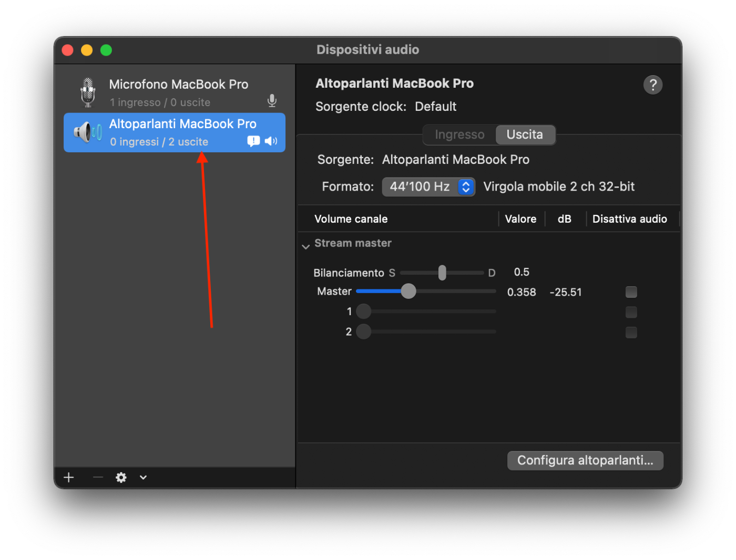
Task: Select Microfono MacBook Pro device
Action: click(x=175, y=92)
